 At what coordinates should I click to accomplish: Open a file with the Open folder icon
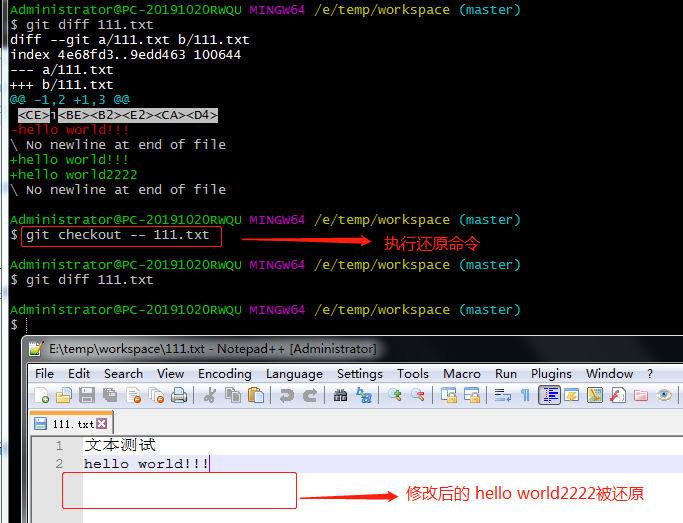point(64,395)
